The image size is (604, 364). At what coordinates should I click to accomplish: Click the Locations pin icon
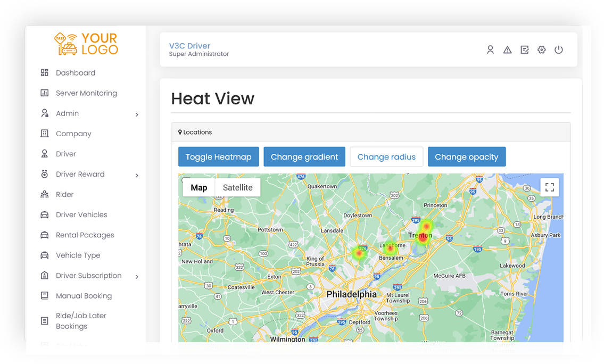point(180,132)
